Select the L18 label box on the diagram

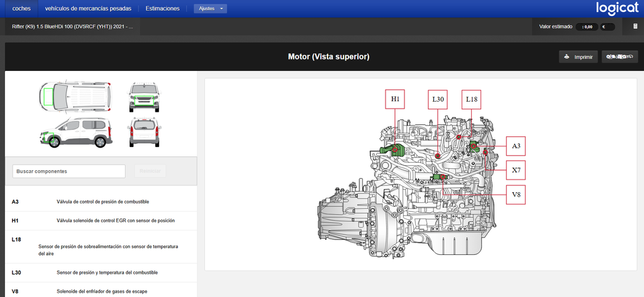pyautogui.click(x=471, y=99)
